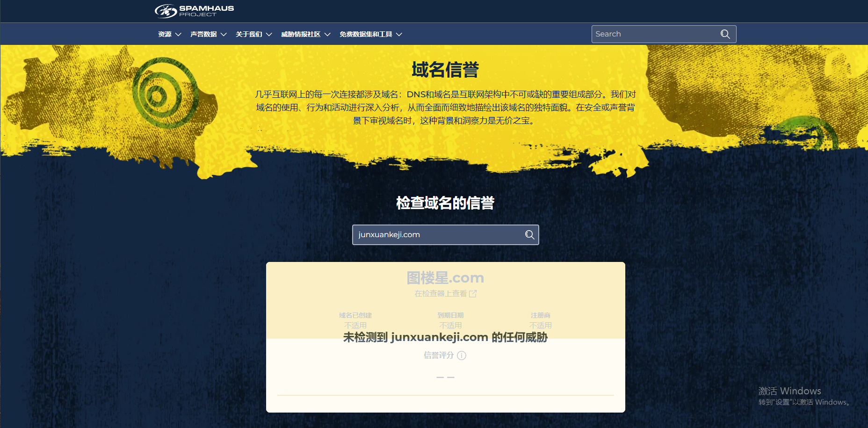
Task: Click the 不适用 value under 注册商
Action: click(x=541, y=326)
